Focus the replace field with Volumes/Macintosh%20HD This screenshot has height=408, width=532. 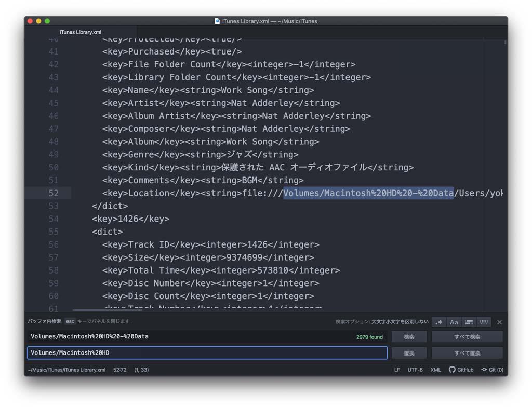[207, 353]
